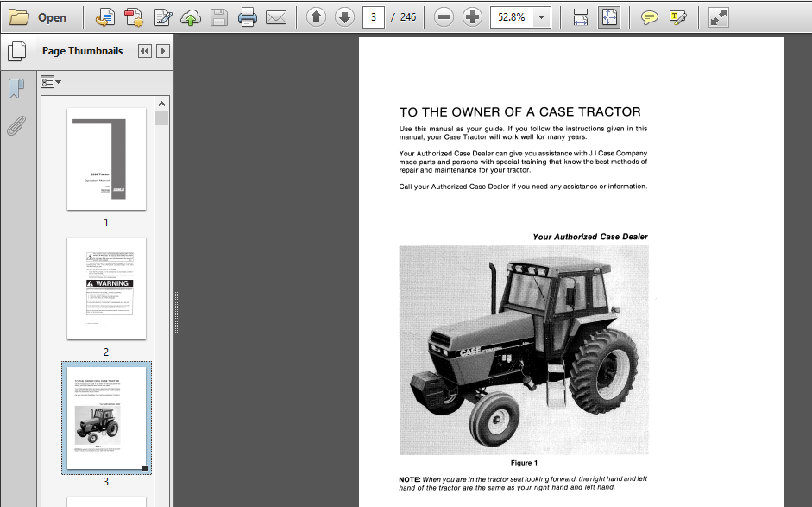
Task: Collapse thumbnails panel with double-arrow button
Action: tap(145, 51)
